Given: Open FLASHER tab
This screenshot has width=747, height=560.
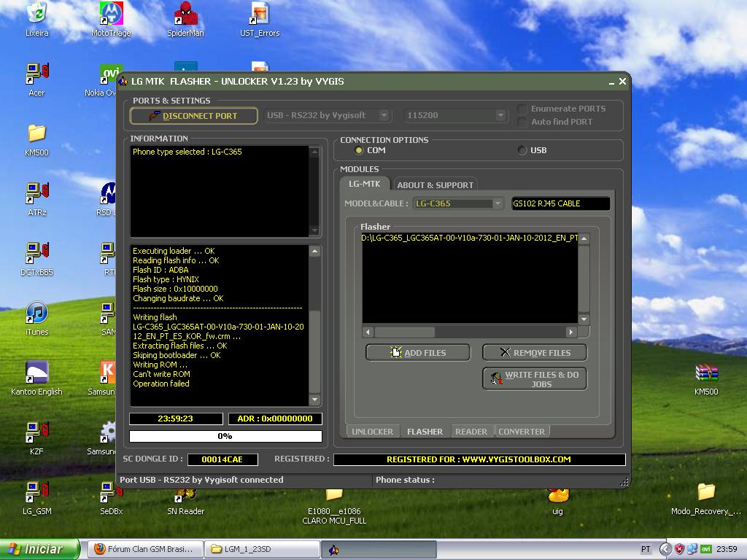Looking at the screenshot, I should pos(425,432).
